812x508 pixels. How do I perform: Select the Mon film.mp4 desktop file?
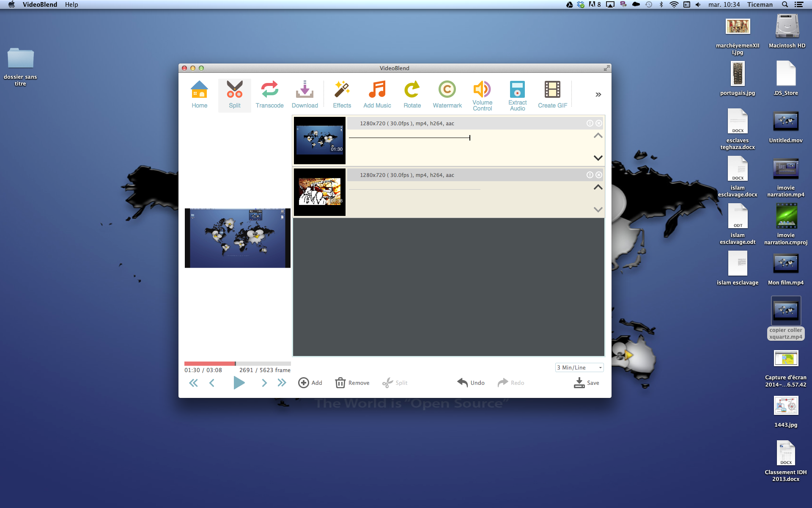click(786, 269)
